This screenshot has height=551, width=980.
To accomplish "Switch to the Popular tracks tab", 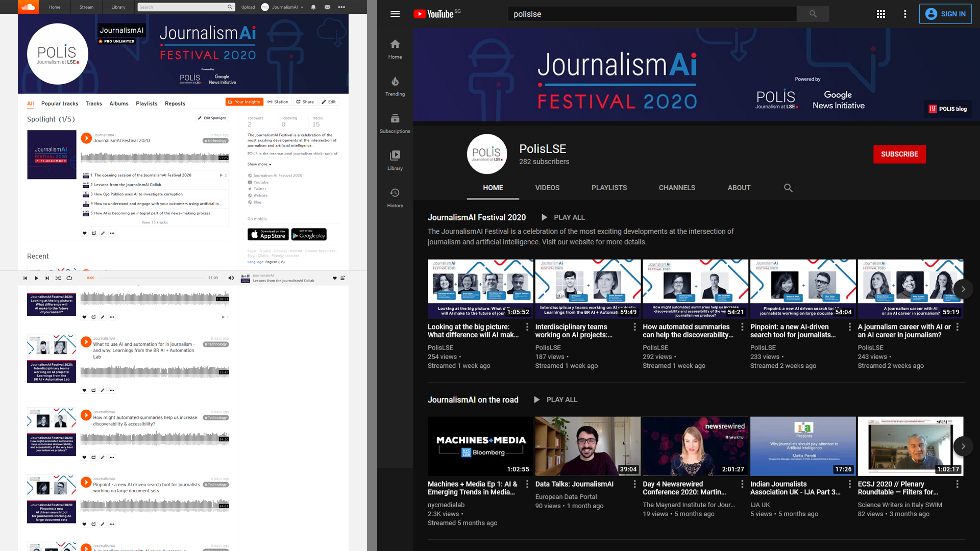I will tap(60, 104).
